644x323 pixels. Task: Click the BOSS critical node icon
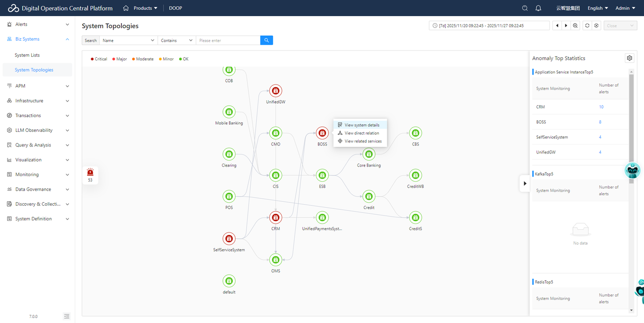click(x=322, y=133)
